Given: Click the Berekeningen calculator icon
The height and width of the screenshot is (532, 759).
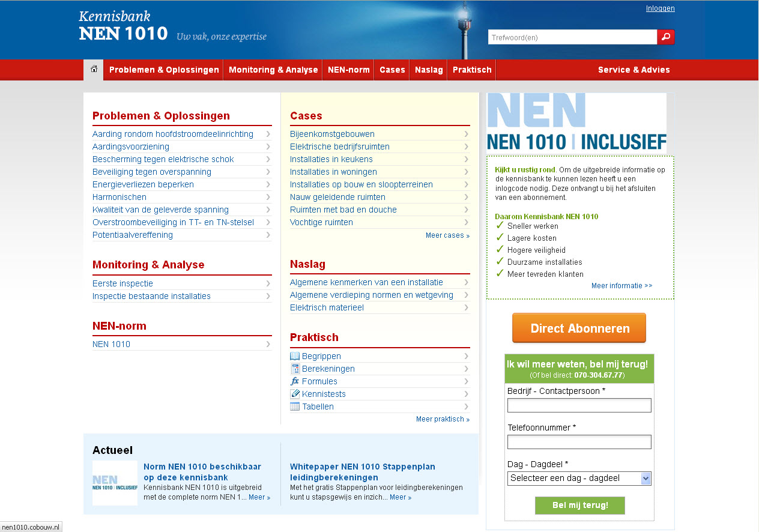Looking at the screenshot, I should click(295, 368).
